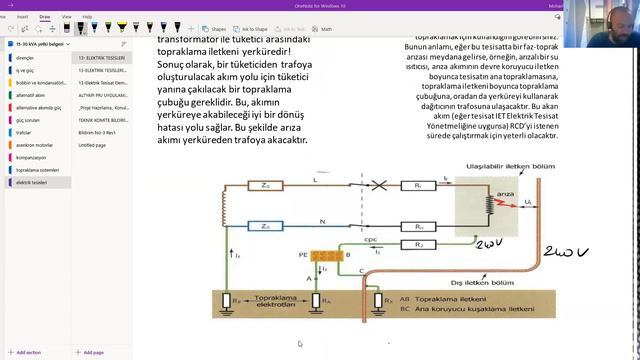The height and width of the screenshot is (360, 640).
Task: Open the iş ve güç section
Action: tap(39, 70)
